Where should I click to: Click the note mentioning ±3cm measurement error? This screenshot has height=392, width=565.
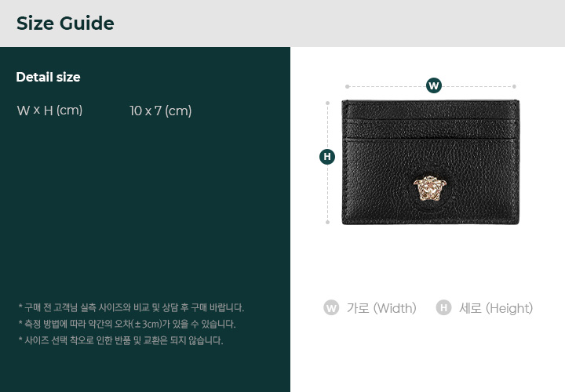pyautogui.click(x=127, y=324)
